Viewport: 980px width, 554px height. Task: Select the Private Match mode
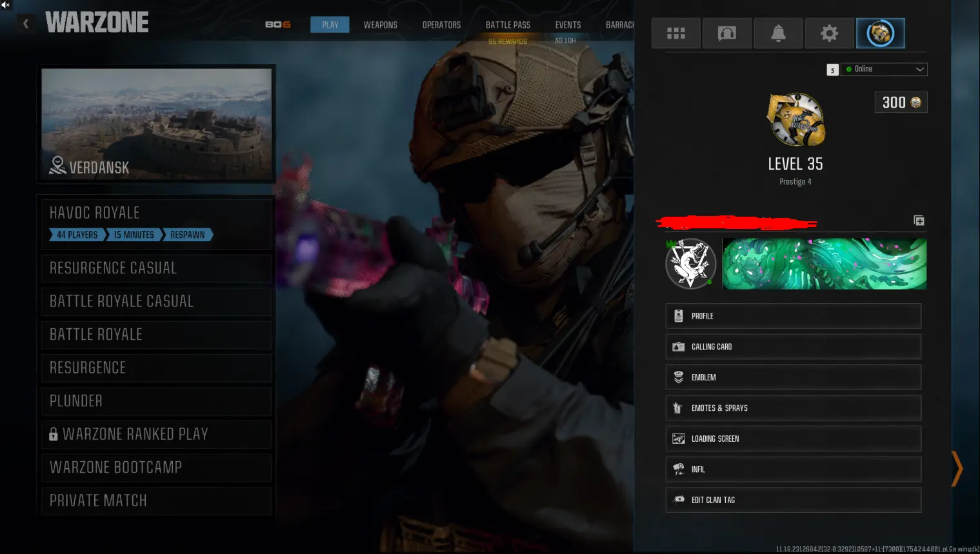156,500
